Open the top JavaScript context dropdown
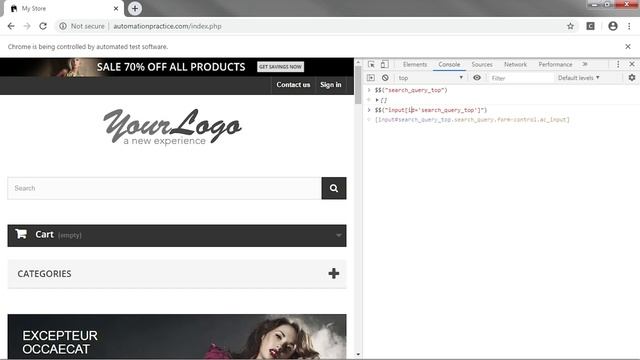 (431, 78)
